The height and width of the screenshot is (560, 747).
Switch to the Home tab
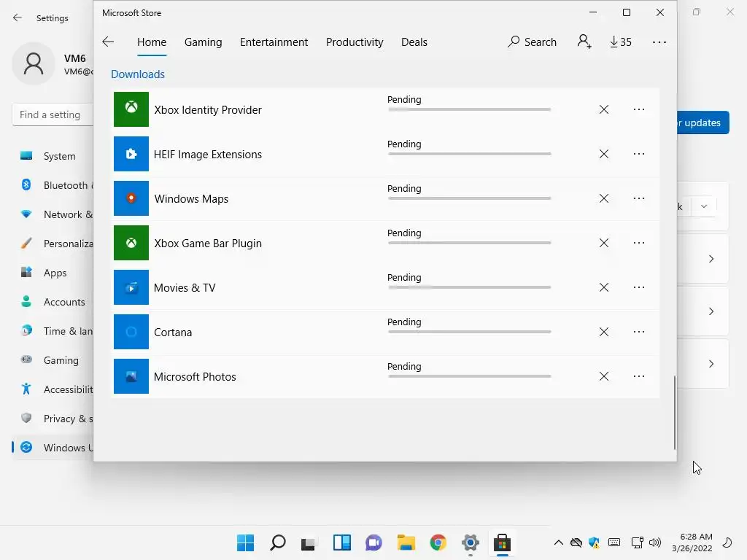pos(152,42)
